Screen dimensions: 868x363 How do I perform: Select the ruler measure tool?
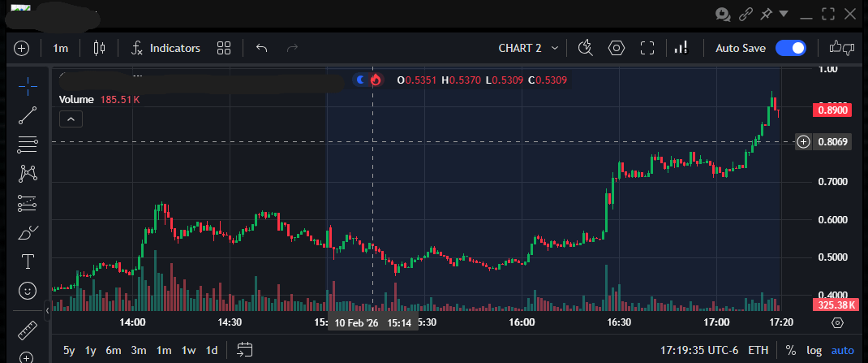[28, 331]
